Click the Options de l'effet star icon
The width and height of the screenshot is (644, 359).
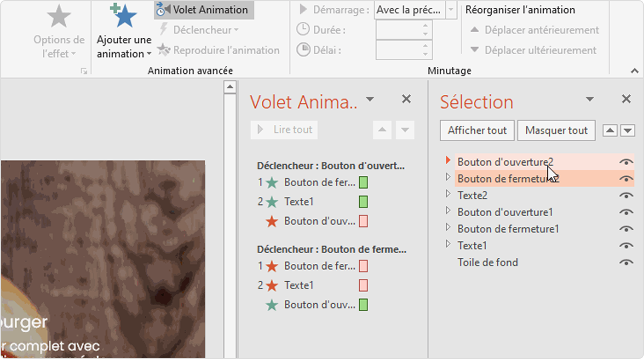coord(59,17)
